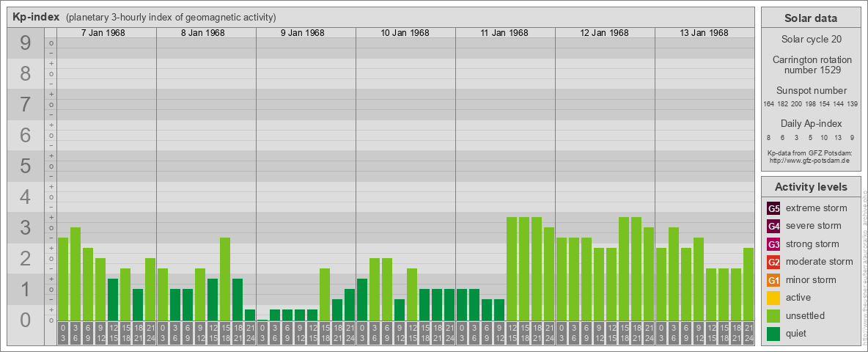Click the G3 strong storm icon
Viewport: 868px width, 352px height.
[773, 244]
